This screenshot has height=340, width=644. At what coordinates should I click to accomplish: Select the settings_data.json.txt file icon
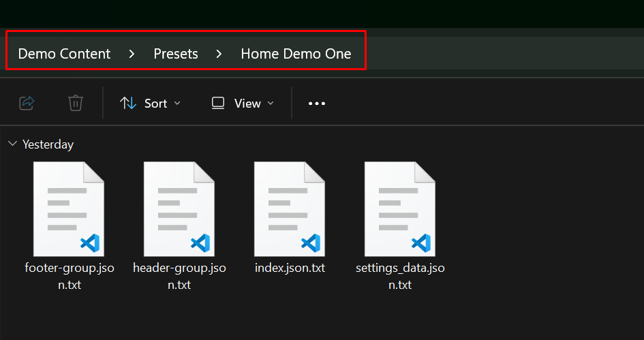click(x=400, y=209)
